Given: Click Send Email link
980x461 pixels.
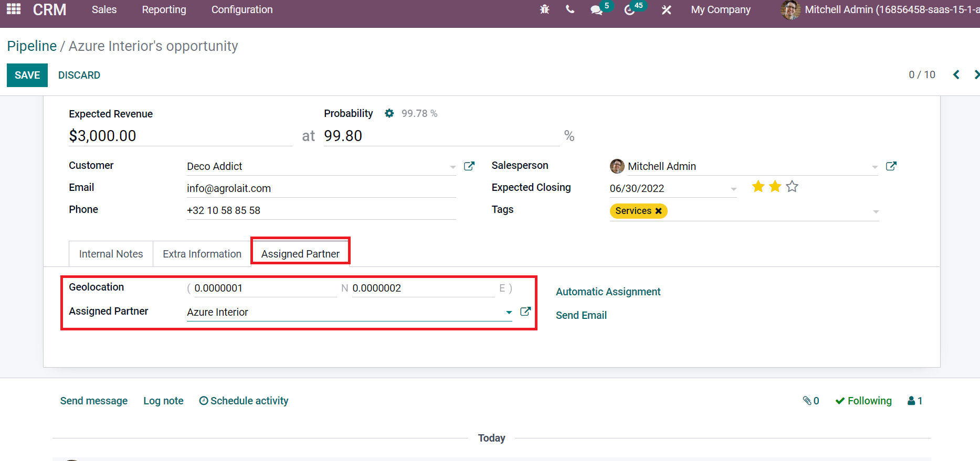Looking at the screenshot, I should coord(581,315).
